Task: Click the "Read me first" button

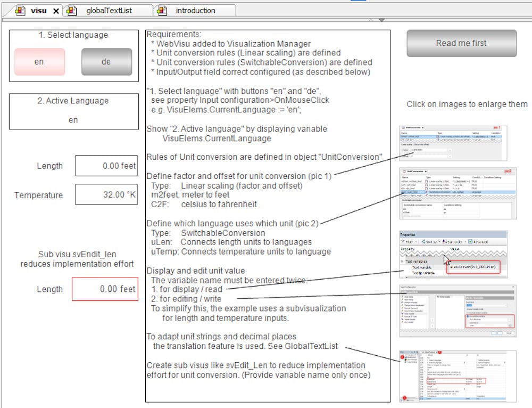Action: click(461, 43)
